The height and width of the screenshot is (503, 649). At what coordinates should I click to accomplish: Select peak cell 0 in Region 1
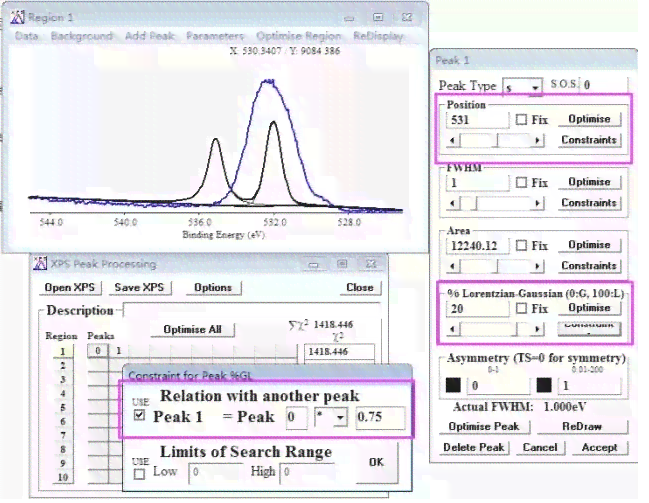tap(98, 351)
